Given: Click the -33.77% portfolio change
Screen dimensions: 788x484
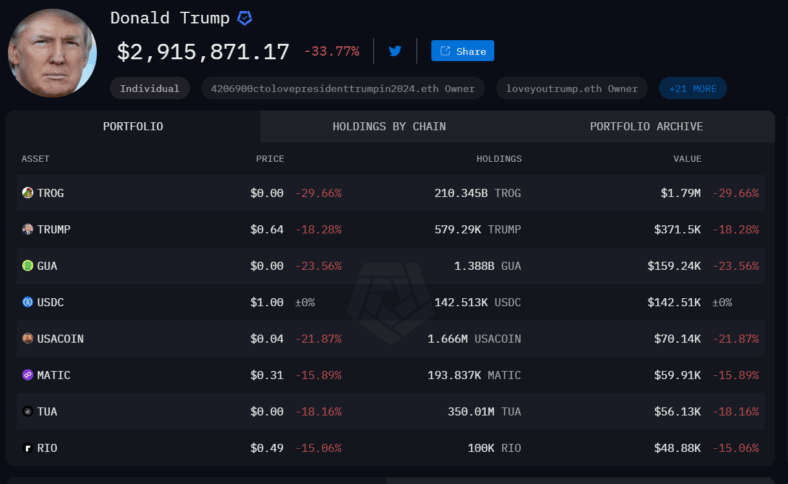Looking at the screenshot, I should pos(332,51).
